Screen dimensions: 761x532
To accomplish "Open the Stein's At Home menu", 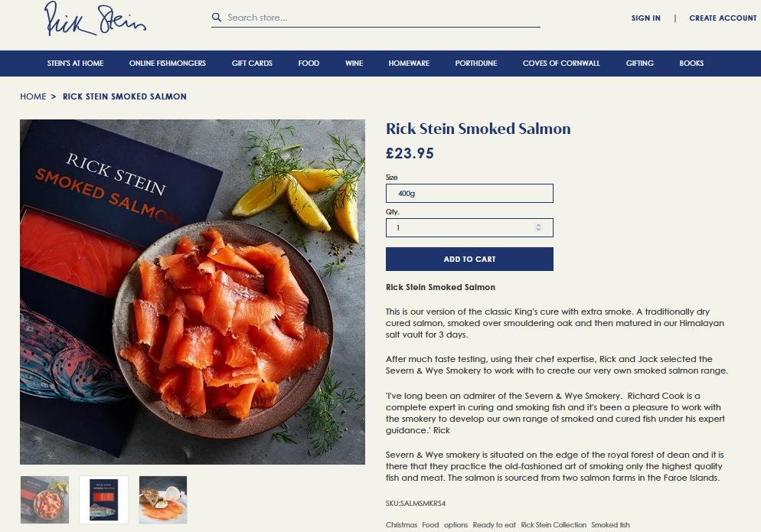I will (x=75, y=63).
